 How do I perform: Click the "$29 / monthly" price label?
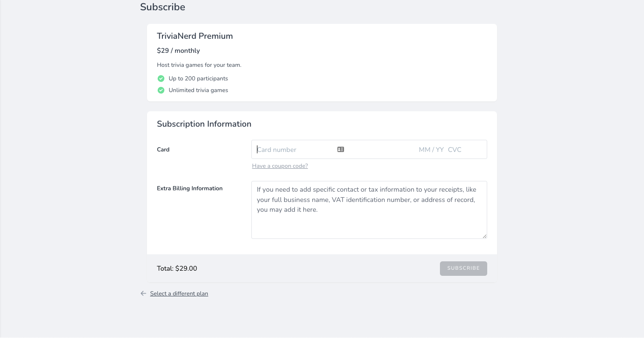click(178, 50)
